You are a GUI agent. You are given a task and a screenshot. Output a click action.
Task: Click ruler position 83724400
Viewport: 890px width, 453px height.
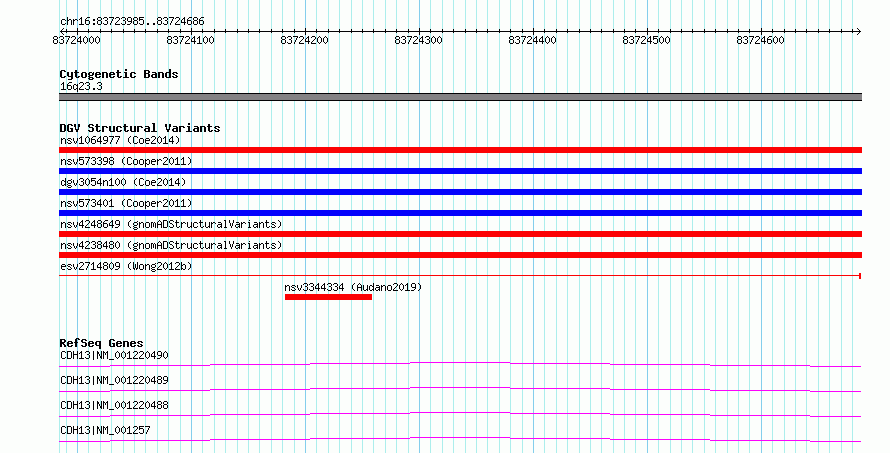point(533,40)
